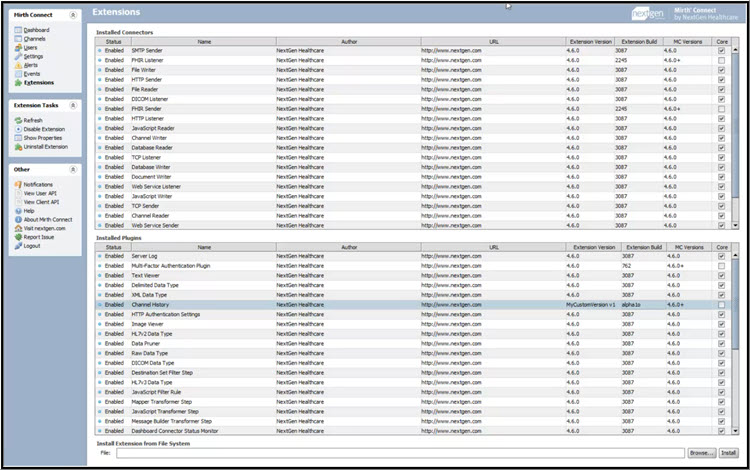Open the Dashboard icon in sidebar

(x=18, y=30)
